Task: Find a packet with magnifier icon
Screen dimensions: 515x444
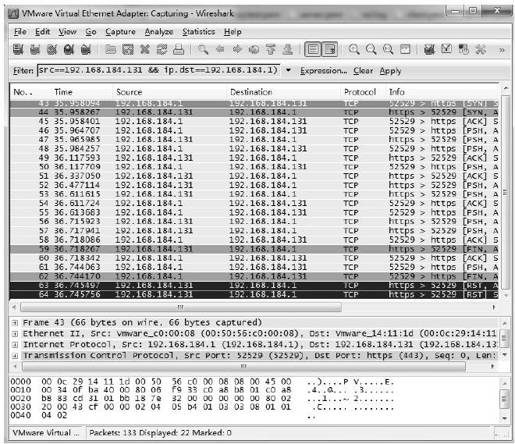Action: click(x=203, y=50)
